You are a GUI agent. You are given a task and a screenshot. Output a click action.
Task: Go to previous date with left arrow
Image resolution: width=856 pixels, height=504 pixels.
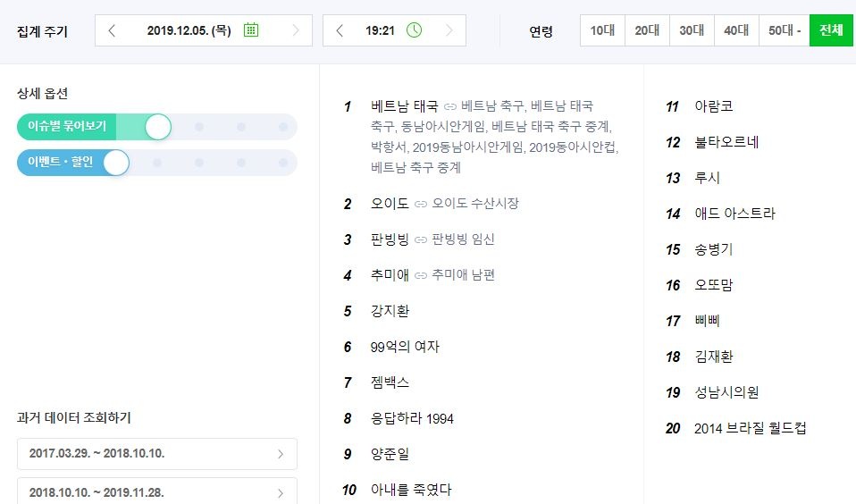112,30
